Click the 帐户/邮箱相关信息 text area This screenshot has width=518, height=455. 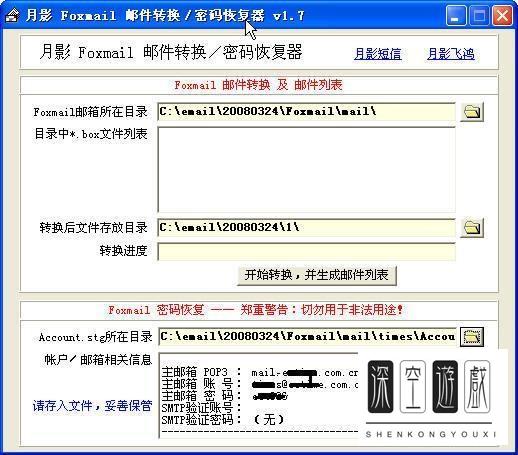click(259, 395)
